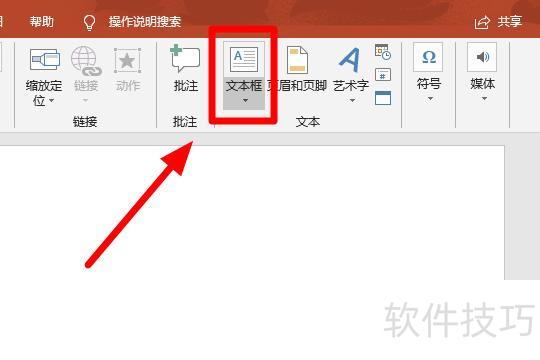
Task: Click the 符号 omega symbol icon
Action: point(428,57)
